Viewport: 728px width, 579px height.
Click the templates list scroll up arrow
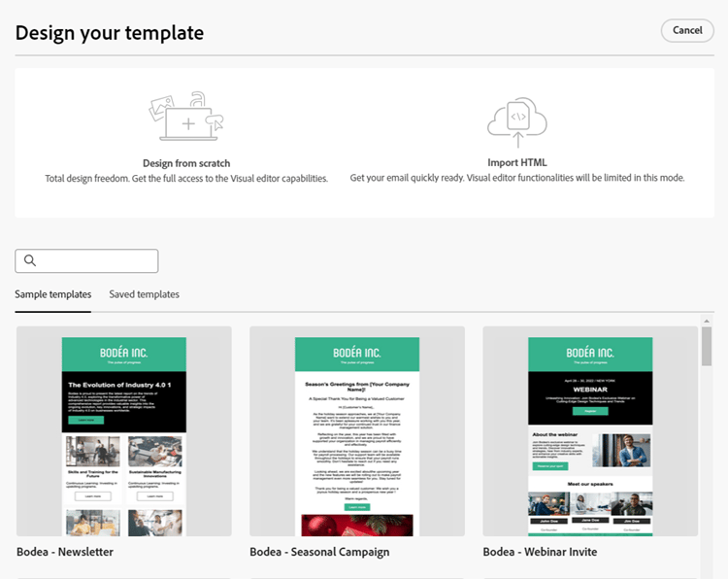(707, 321)
